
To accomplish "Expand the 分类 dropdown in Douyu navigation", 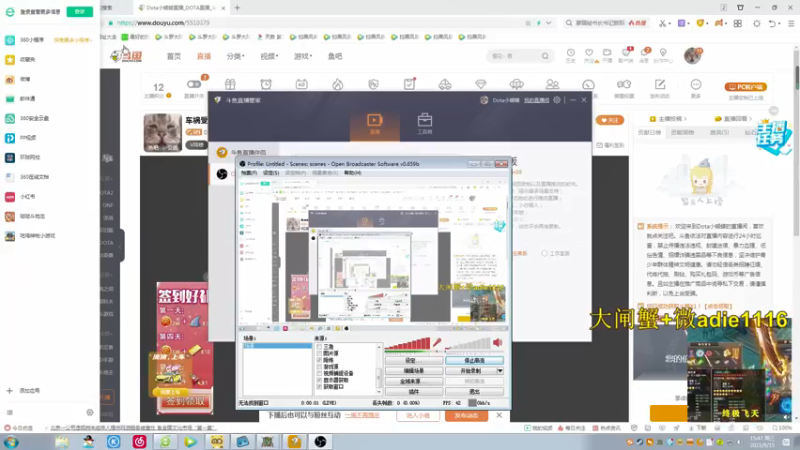I will click(x=235, y=56).
